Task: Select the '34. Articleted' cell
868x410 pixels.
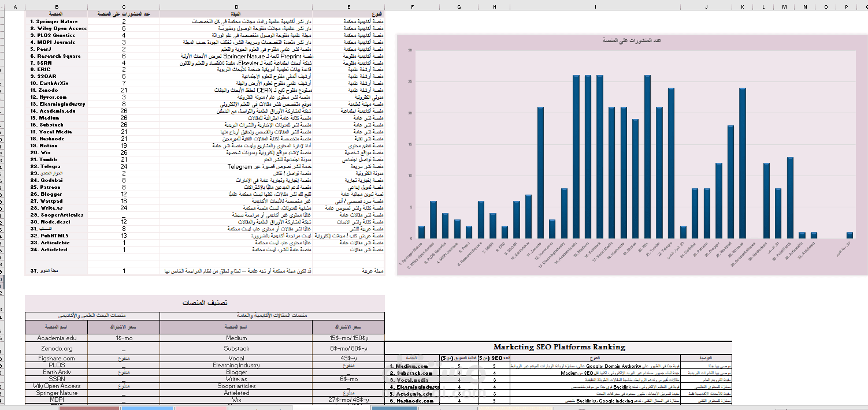Action: tap(56, 249)
